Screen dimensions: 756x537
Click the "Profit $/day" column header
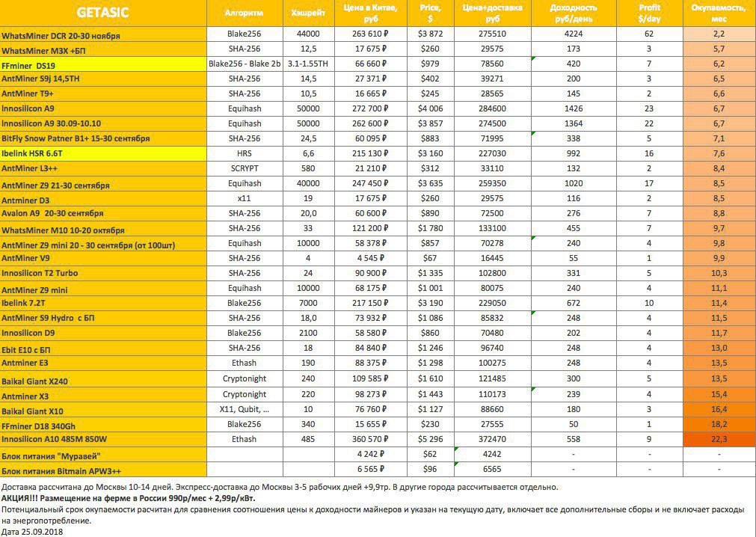pyautogui.click(x=650, y=13)
